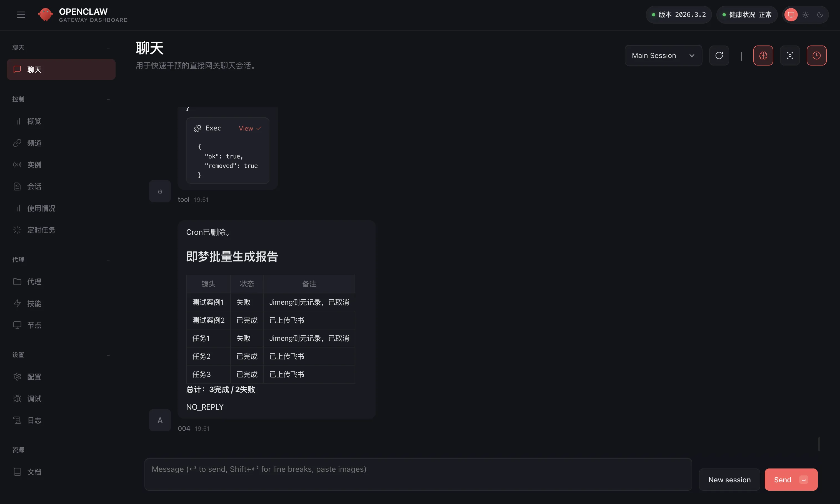840x504 pixels.
Task: Open session history via the clock icon
Action: tap(817, 55)
